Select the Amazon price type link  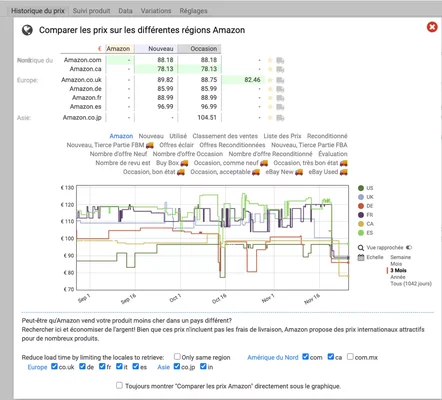pos(121,136)
